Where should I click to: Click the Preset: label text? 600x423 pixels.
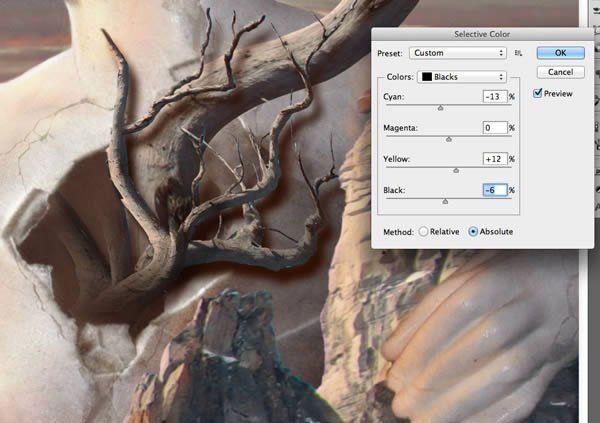coord(390,53)
